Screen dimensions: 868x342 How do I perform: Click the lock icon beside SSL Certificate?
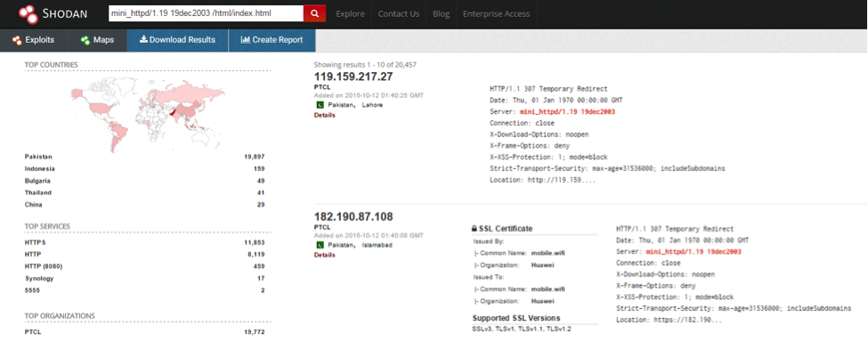(x=475, y=228)
